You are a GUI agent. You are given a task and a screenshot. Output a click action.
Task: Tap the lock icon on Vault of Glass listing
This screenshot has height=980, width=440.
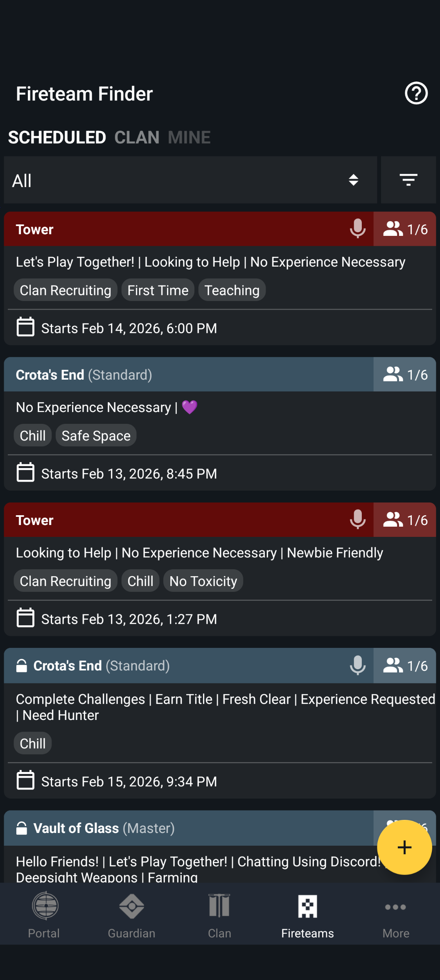[x=22, y=828]
